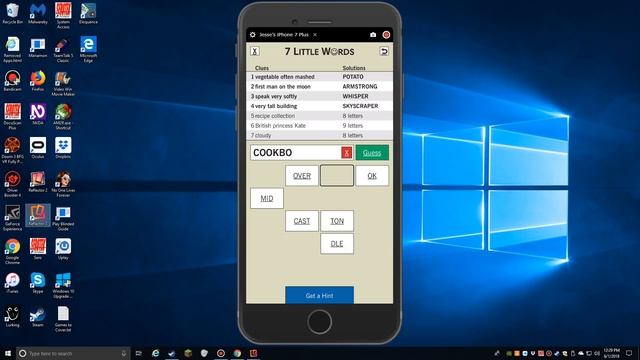This screenshot has height=360, width=640.
Task: Close the puzzle with the top-left X icon
Action: pyautogui.click(x=255, y=51)
